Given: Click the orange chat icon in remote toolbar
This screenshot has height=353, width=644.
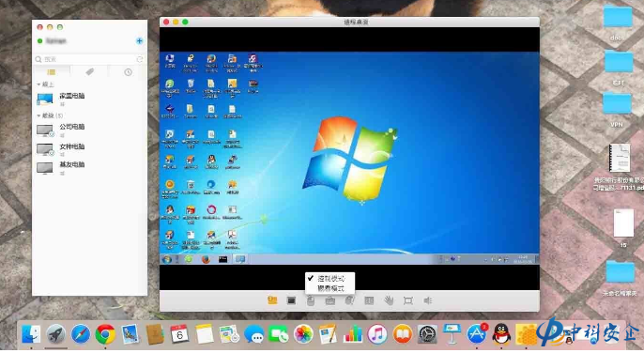Looking at the screenshot, I should (272, 300).
